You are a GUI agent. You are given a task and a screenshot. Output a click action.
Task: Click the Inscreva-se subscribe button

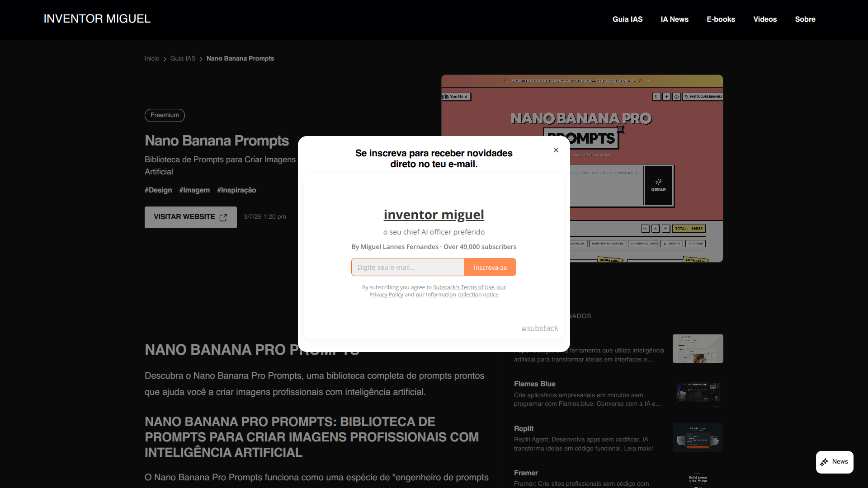click(x=490, y=267)
